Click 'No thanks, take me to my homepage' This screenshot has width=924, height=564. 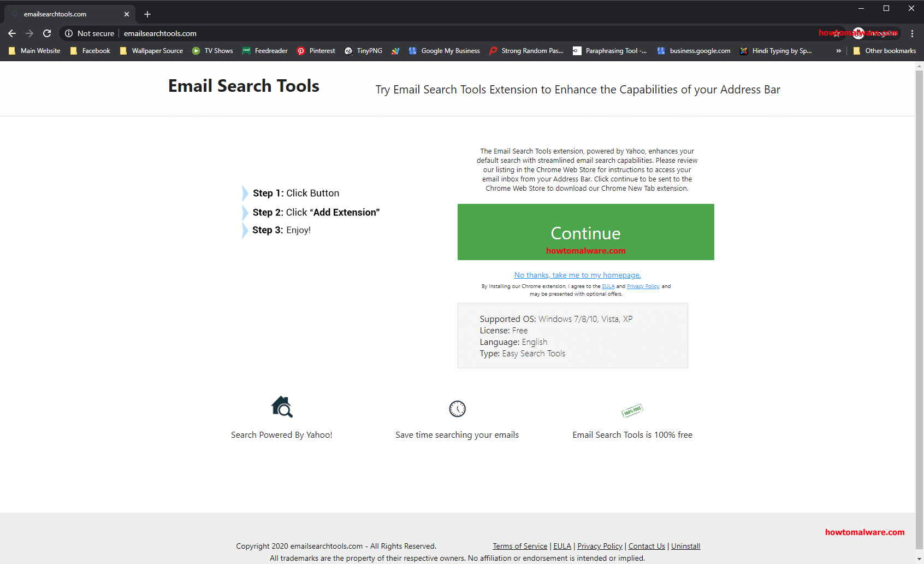(x=577, y=275)
